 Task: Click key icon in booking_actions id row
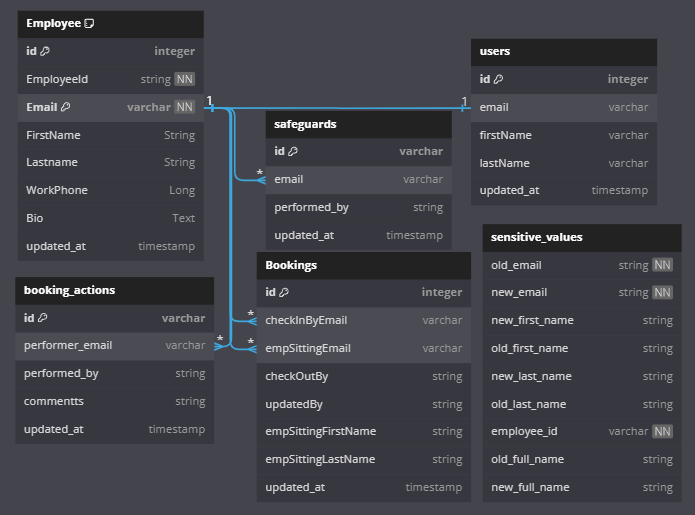[43, 318]
